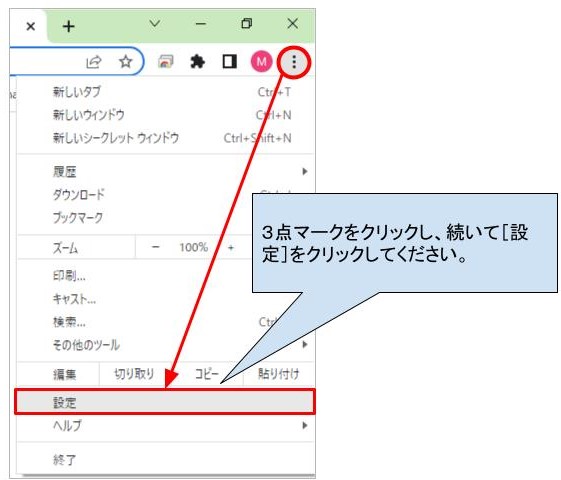This screenshot has width=561, height=480.
Task: Bookmark this page with the star icon
Action: point(126,62)
